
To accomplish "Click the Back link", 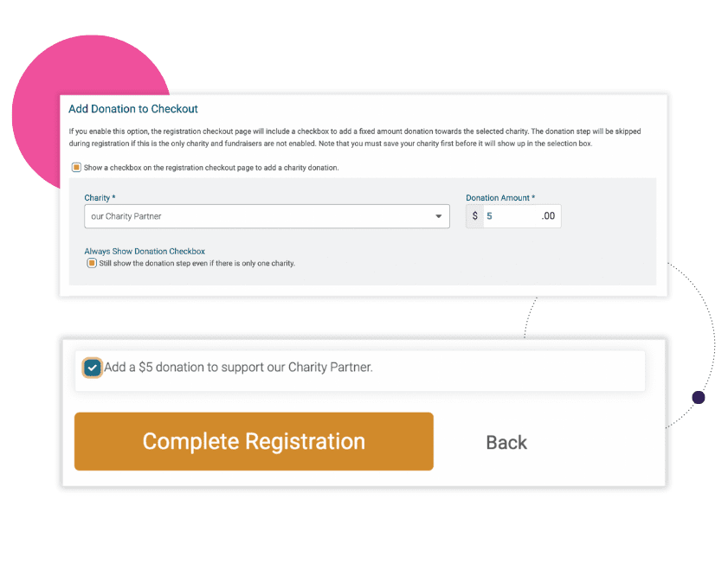I will 506,443.
